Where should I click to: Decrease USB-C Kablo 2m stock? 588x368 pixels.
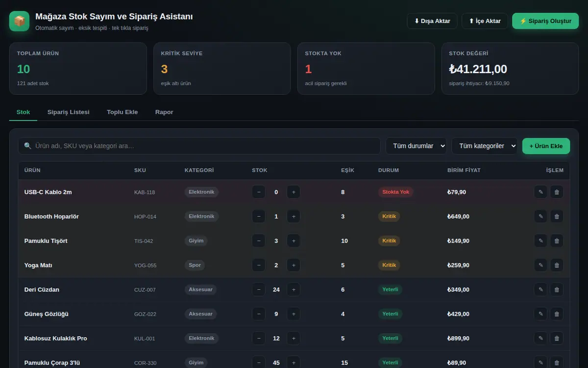click(x=259, y=192)
